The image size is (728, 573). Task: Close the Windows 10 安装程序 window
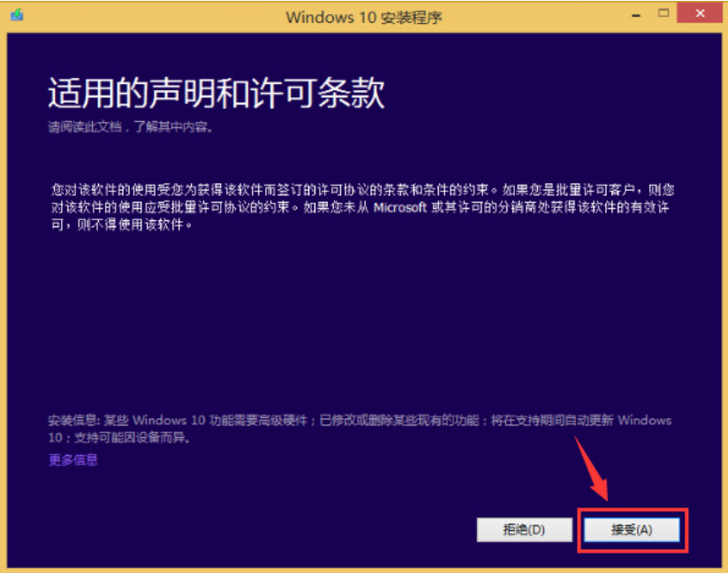[700, 13]
